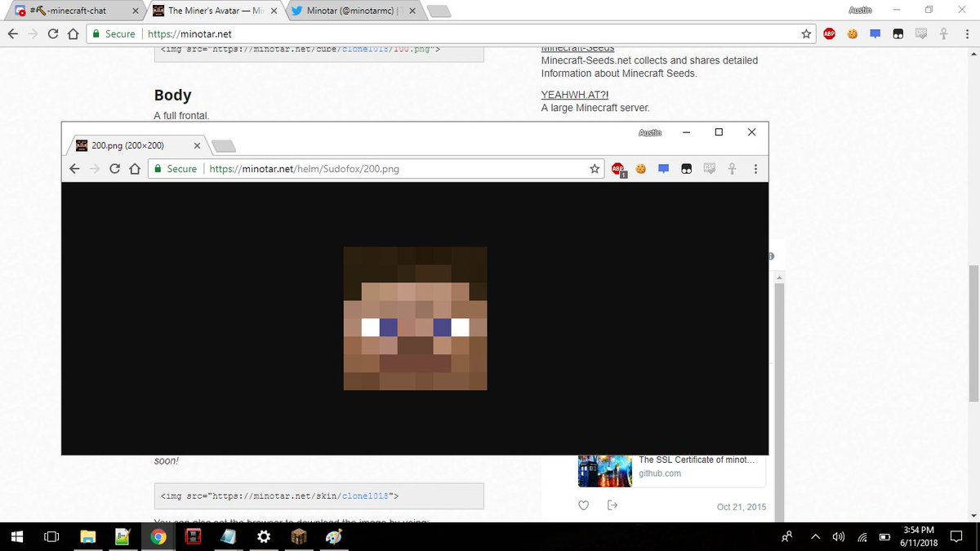Image resolution: width=980 pixels, height=551 pixels.
Task: Click Tampermonkey-style black icon in background window
Action: pyautogui.click(x=898, y=34)
